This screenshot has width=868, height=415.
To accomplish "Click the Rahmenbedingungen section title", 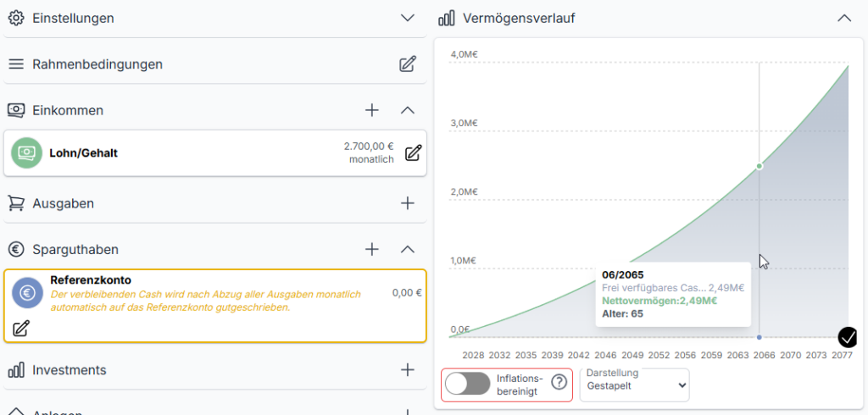I will (x=97, y=64).
